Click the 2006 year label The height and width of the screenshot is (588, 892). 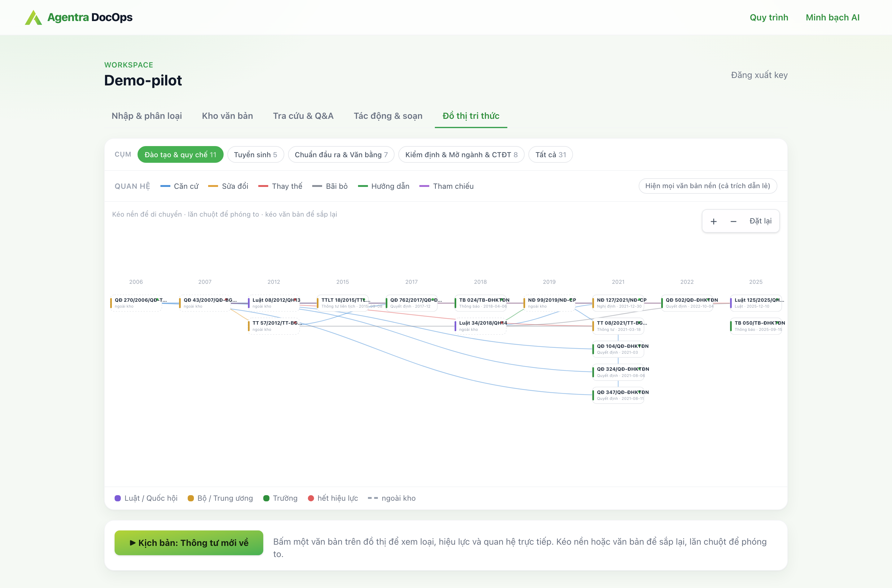136,282
